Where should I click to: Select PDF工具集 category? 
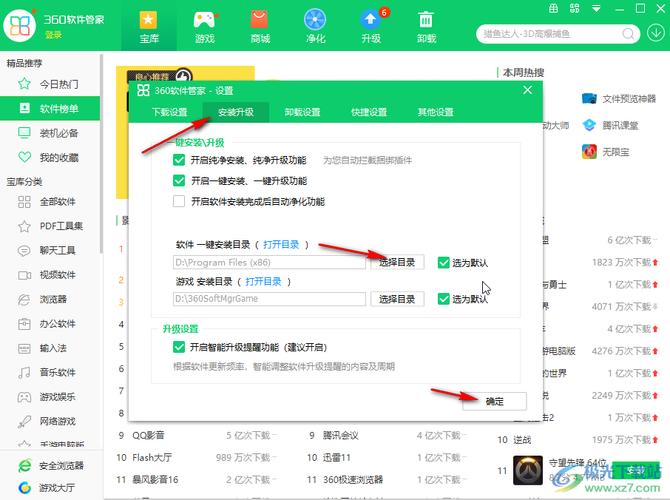click(x=50, y=226)
